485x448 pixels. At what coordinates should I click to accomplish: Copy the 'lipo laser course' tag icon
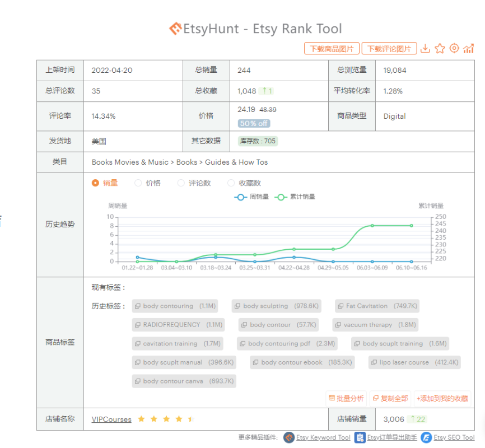click(374, 362)
